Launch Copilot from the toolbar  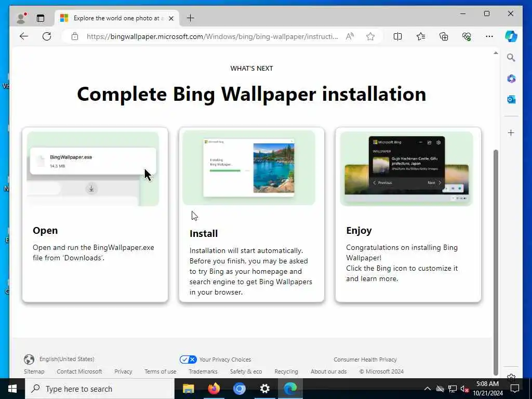pos(511,36)
